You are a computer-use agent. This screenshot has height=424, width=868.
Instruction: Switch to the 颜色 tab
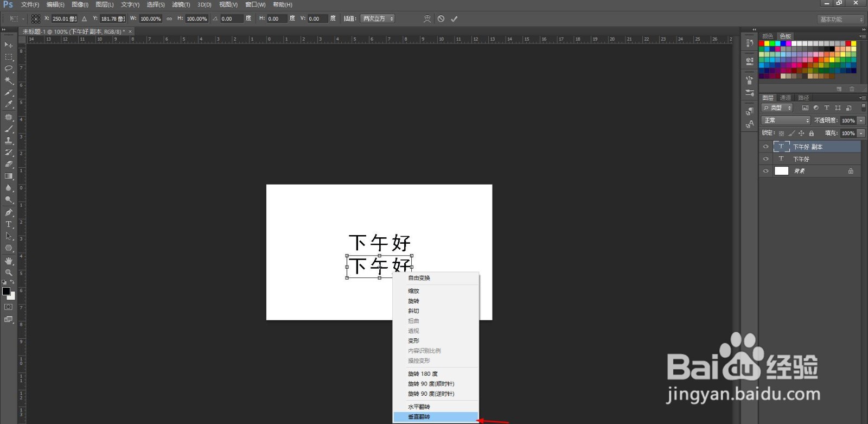[x=767, y=36]
